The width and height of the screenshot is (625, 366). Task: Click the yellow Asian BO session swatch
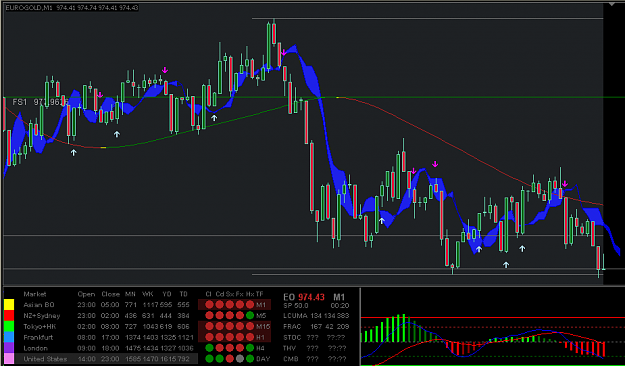coord(9,305)
